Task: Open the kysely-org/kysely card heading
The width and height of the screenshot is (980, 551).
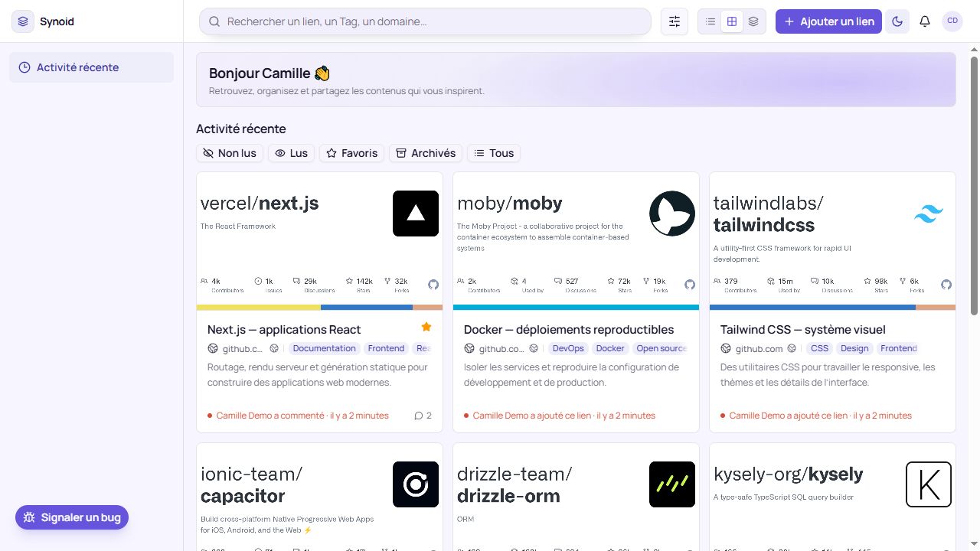Action: coord(789,474)
